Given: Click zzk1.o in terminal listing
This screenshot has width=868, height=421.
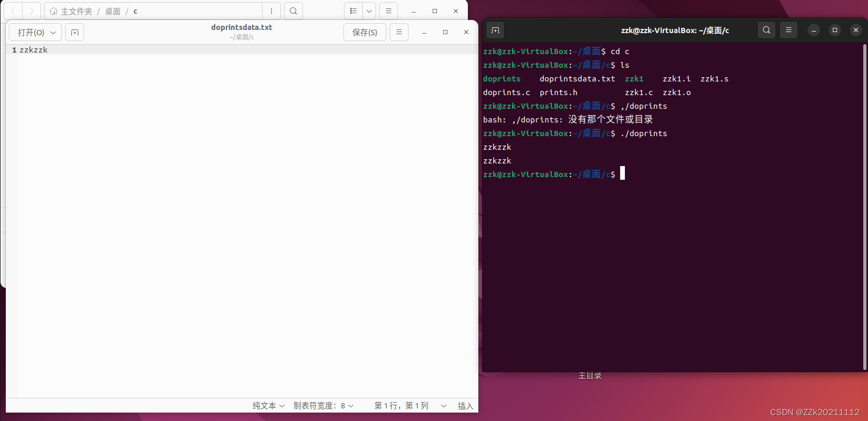Looking at the screenshot, I should pos(676,93).
